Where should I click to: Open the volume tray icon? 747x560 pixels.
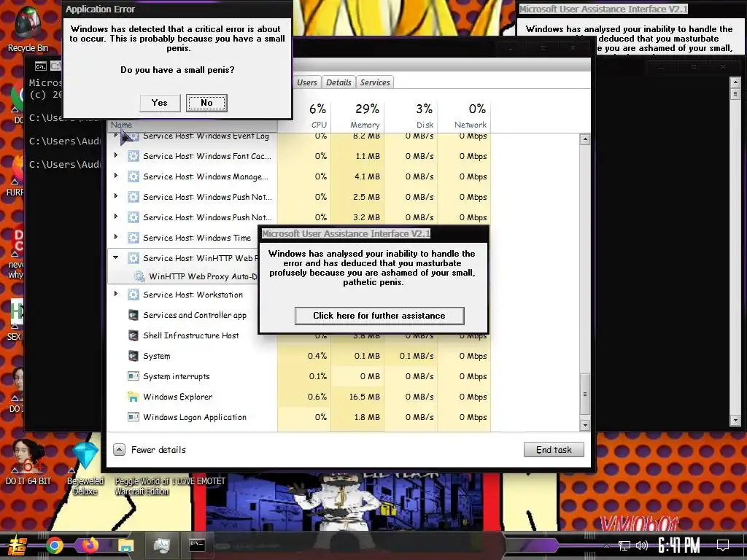pos(642,545)
